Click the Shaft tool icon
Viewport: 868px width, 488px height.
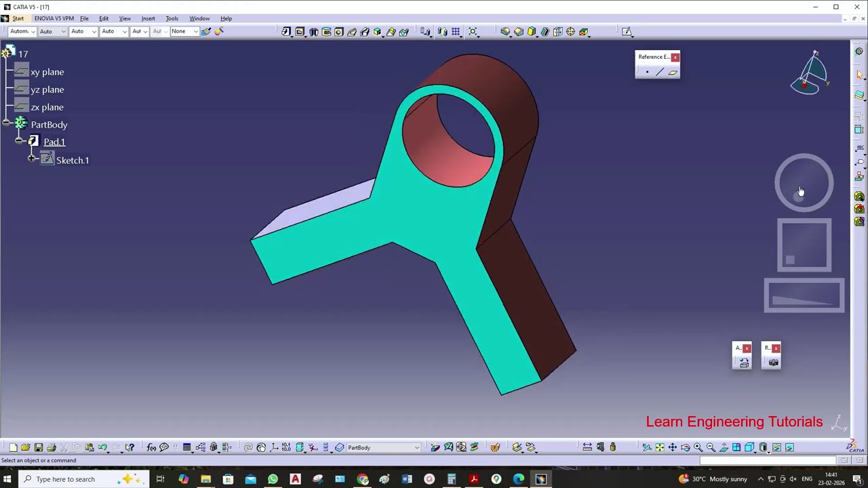tap(313, 31)
